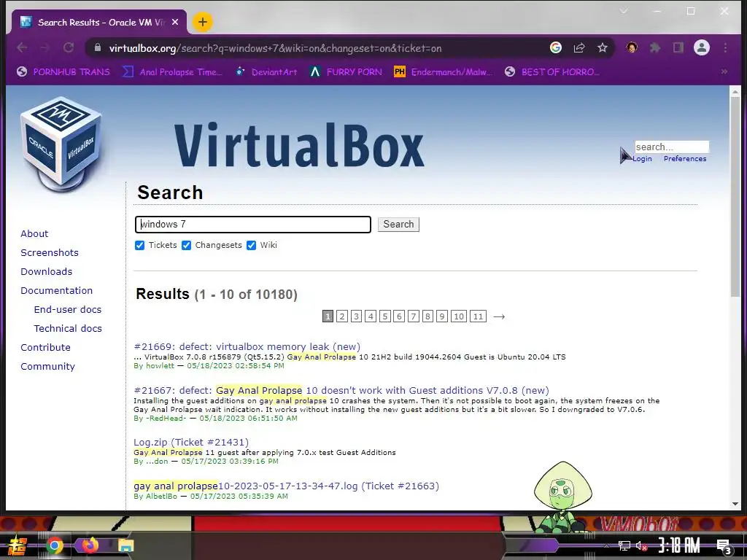The height and width of the screenshot is (560, 747).
Task: Show more bookmarks with double chevron
Action: click(724, 71)
